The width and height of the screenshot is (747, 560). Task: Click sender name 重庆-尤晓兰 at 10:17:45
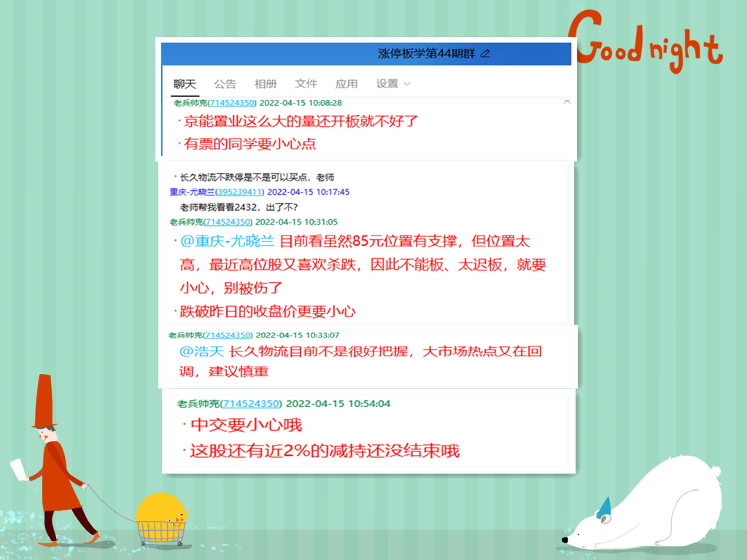click(x=191, y=192)
